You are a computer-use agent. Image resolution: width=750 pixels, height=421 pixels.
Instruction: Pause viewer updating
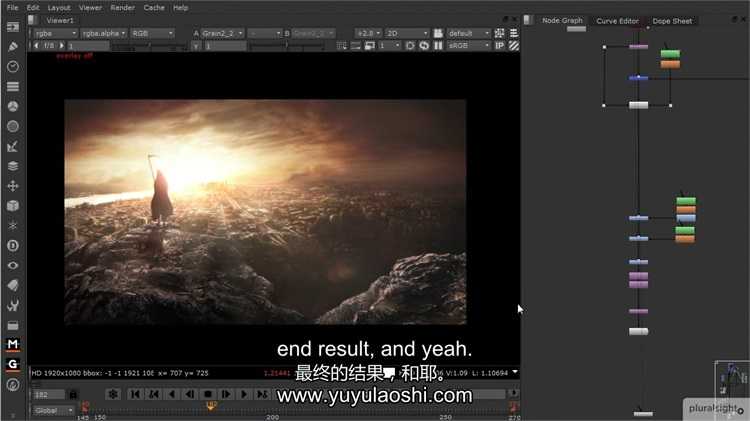(x=438, y=45)
